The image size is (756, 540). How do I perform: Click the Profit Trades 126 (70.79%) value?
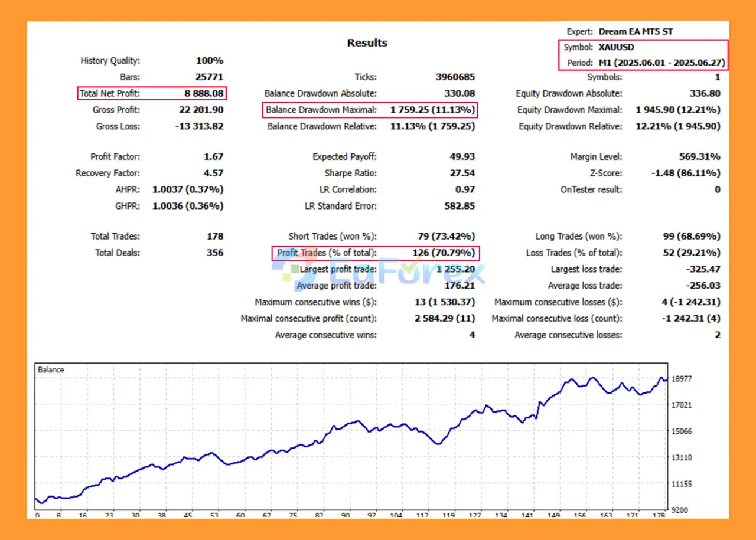click(444, 253)
